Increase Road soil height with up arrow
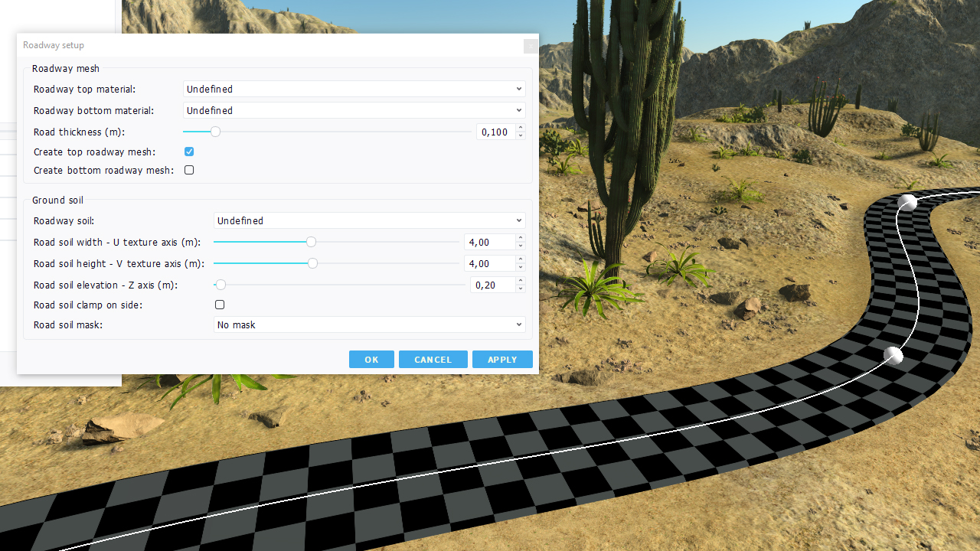Viewport: 980px width, 551px height. coord(521,259)
